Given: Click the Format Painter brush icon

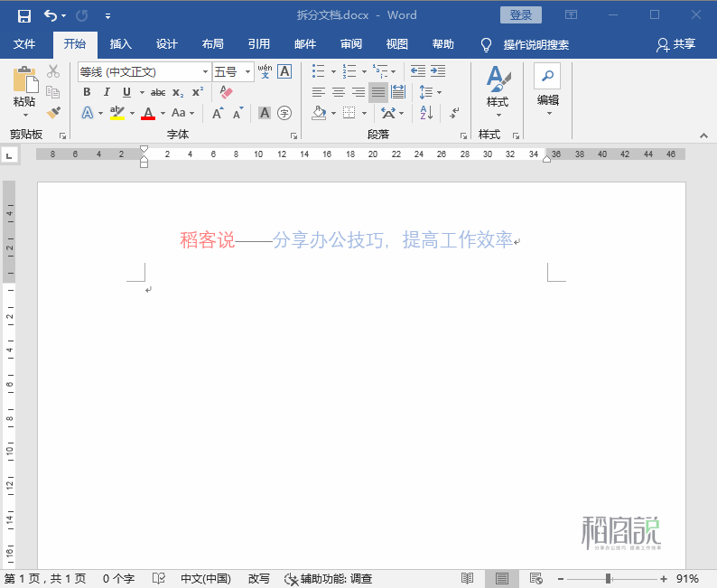Looking at the screenshot, I should [53, 113].
